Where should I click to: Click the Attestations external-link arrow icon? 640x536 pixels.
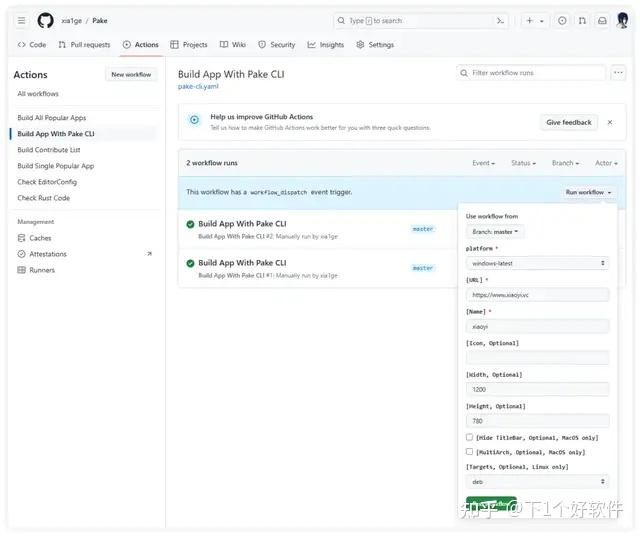pos(149,254)
